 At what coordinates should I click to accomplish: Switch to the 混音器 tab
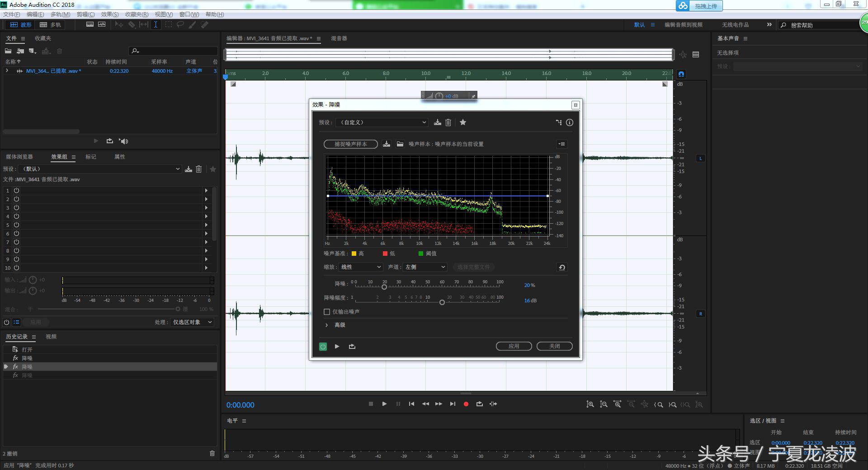point(339,38)
